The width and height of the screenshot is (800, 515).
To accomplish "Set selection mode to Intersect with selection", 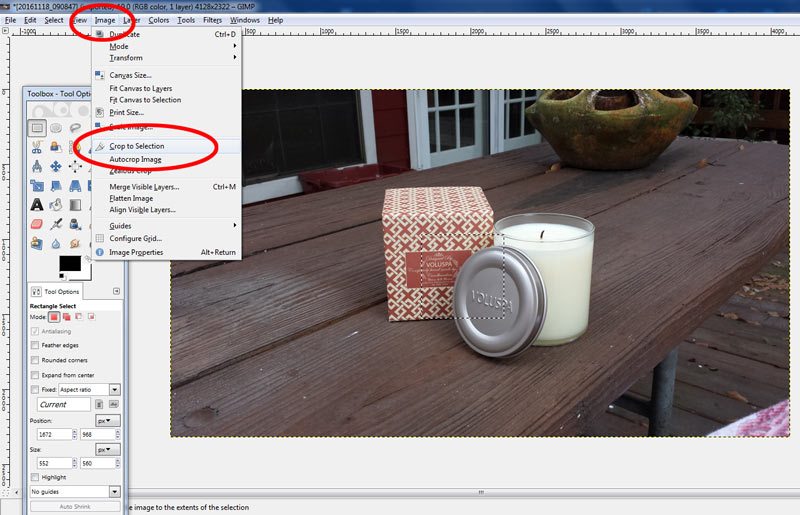I will 91,317.
